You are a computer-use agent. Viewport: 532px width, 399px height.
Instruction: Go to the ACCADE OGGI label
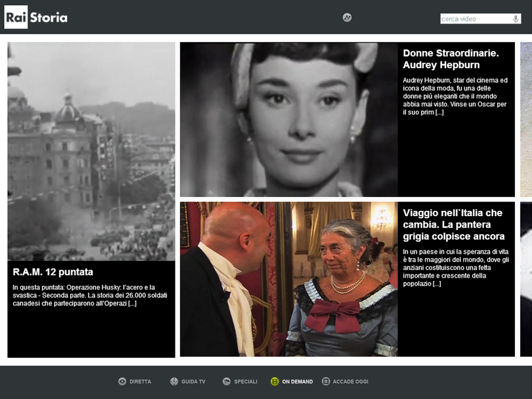[350, 382]
